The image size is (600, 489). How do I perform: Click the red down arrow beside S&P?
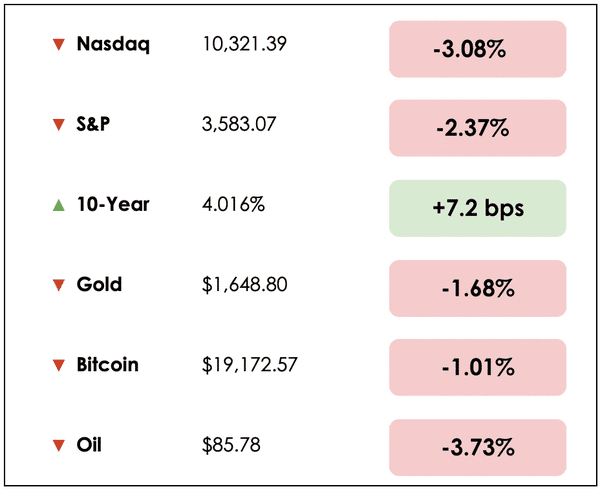click(x=58, y=125)
